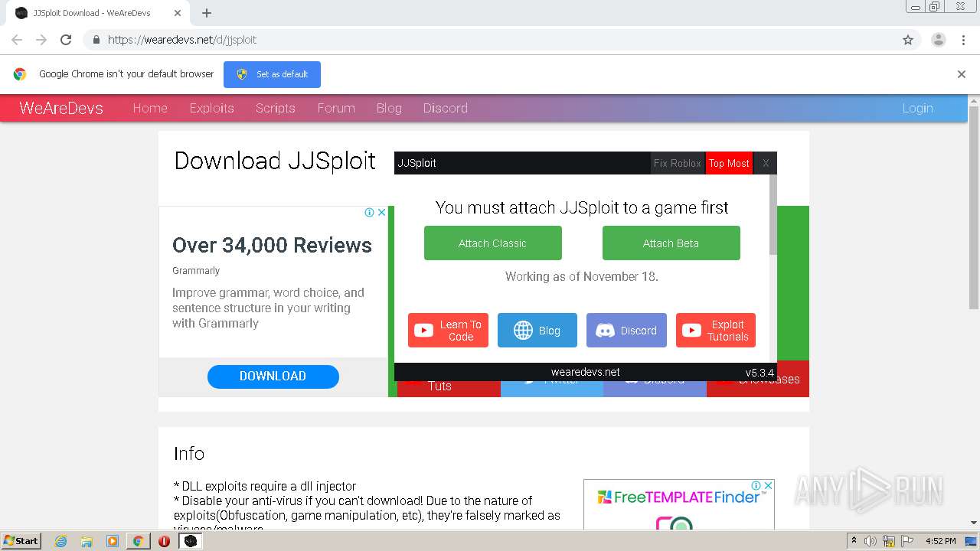
Task: Click the Download JJSploit page heading
Action: [275, 161]
